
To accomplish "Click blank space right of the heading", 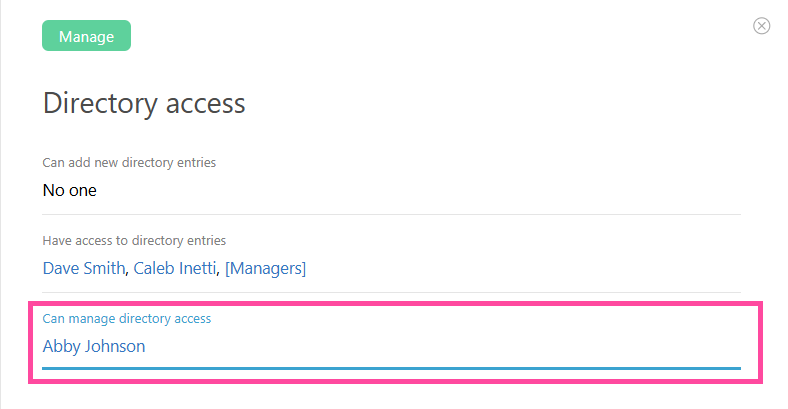I will coord(500,103).
